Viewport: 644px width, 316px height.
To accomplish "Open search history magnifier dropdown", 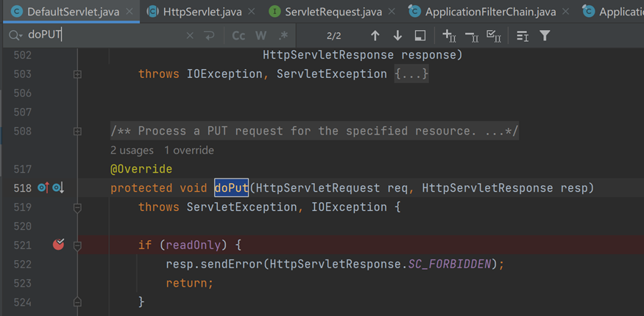I will pyautogui.click(x=15, y=36).
